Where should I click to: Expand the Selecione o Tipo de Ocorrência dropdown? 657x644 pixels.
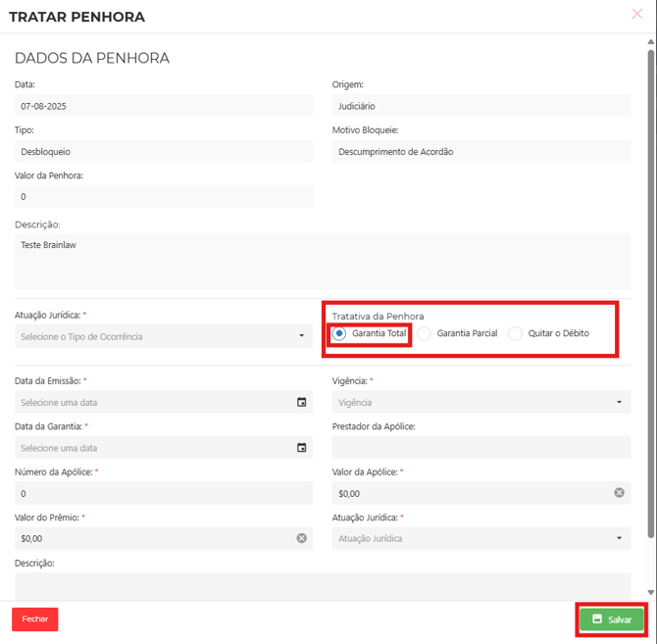point(163,336)
